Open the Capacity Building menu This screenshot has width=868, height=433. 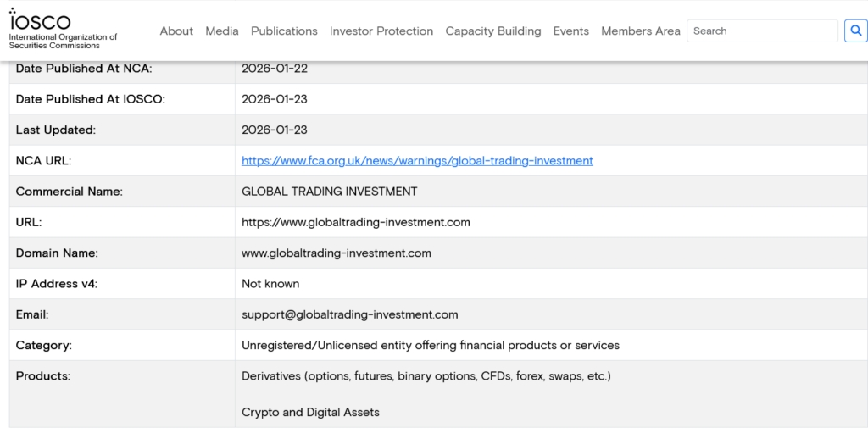[x=493, y=31]
